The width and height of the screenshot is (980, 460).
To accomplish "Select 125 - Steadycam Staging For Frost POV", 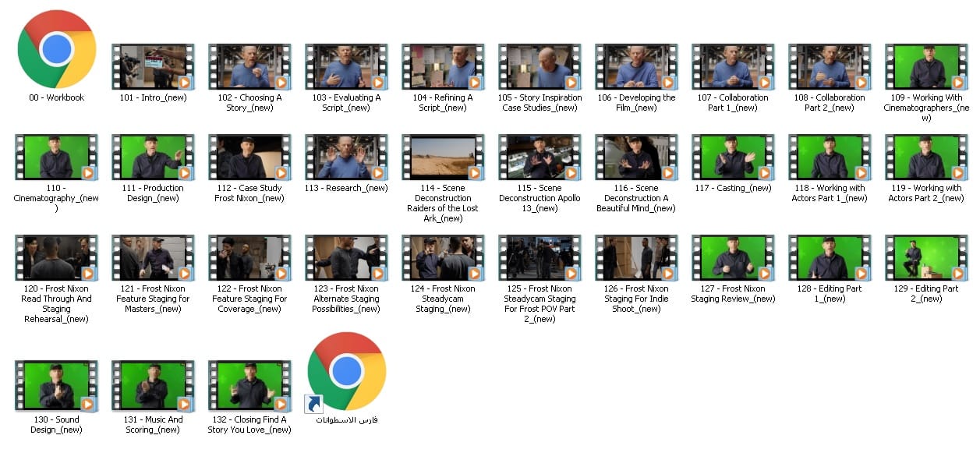I will coord(540,257).
